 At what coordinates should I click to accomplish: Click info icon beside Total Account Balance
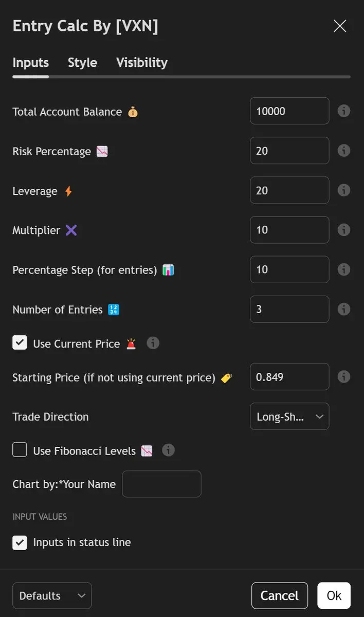click(x=344, y=111)
